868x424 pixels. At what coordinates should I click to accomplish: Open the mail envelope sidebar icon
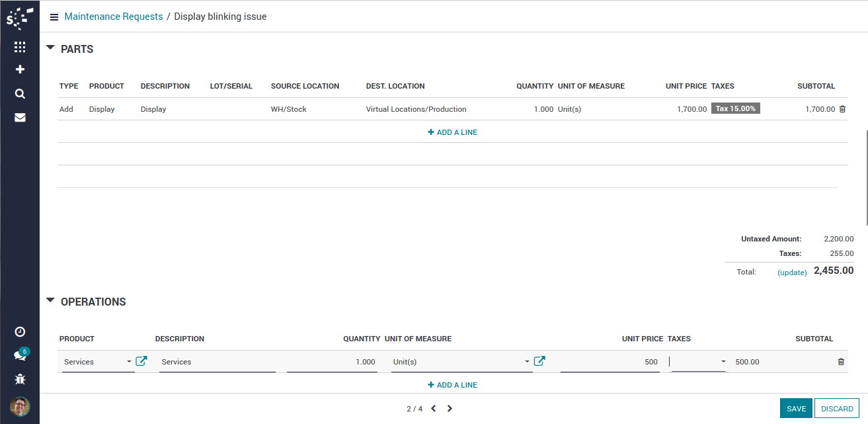(x=20, y=118)
